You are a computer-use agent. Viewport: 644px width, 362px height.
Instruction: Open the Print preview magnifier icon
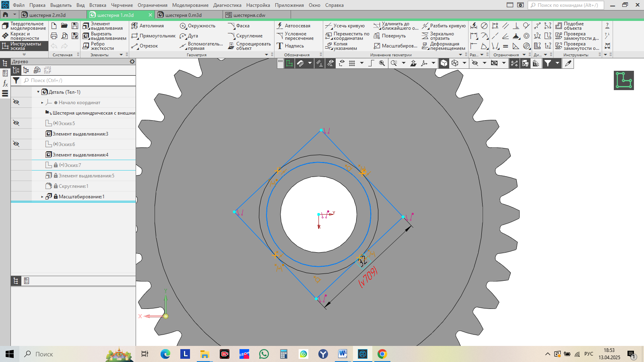64,36
